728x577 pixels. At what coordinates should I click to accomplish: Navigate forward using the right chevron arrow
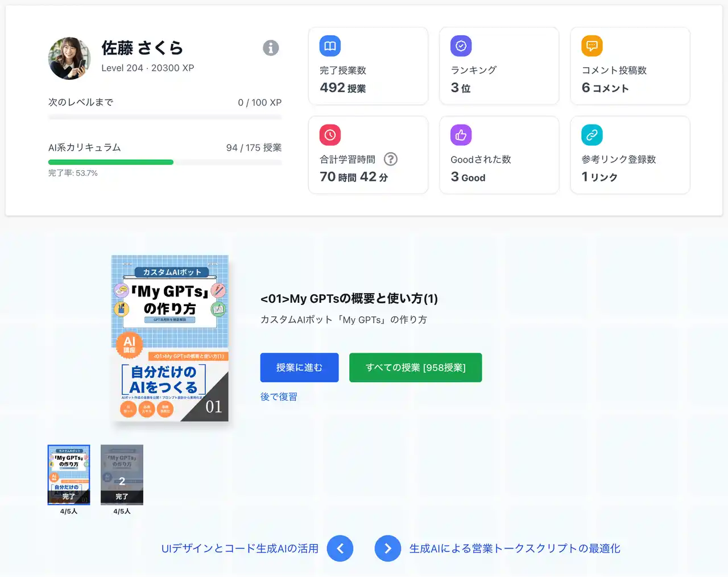coord(388,548)
